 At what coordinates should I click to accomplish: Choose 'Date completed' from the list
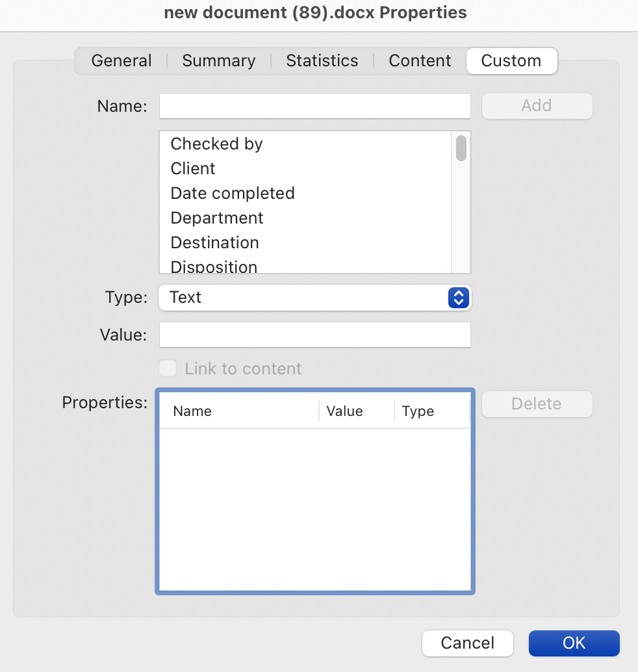tap(233, 193)
